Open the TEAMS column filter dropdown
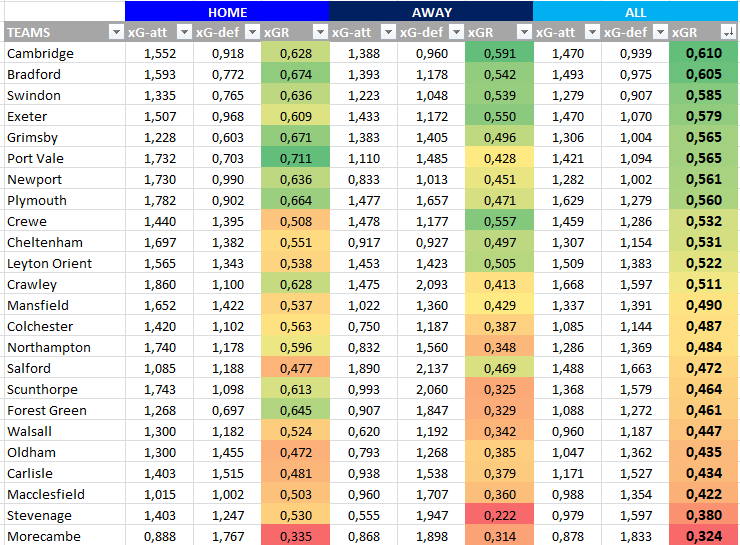Viewport: 740px width, 545px height. click(116, 32)
